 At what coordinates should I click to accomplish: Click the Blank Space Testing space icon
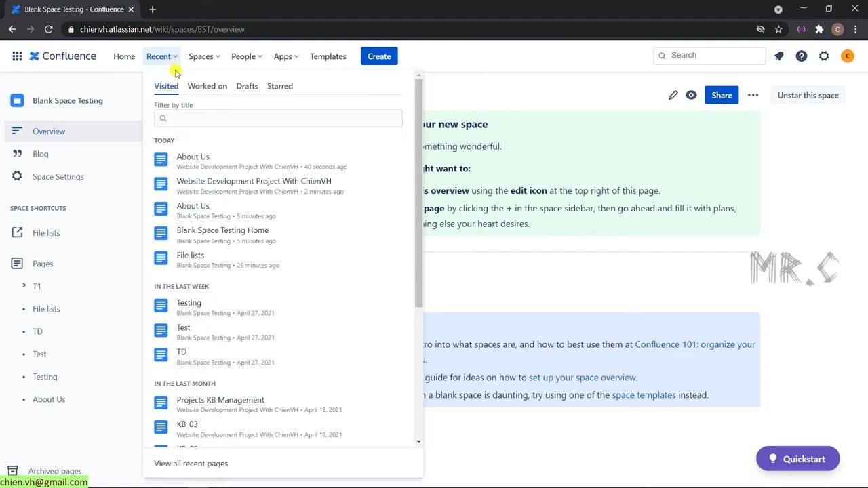pos(17,100)
